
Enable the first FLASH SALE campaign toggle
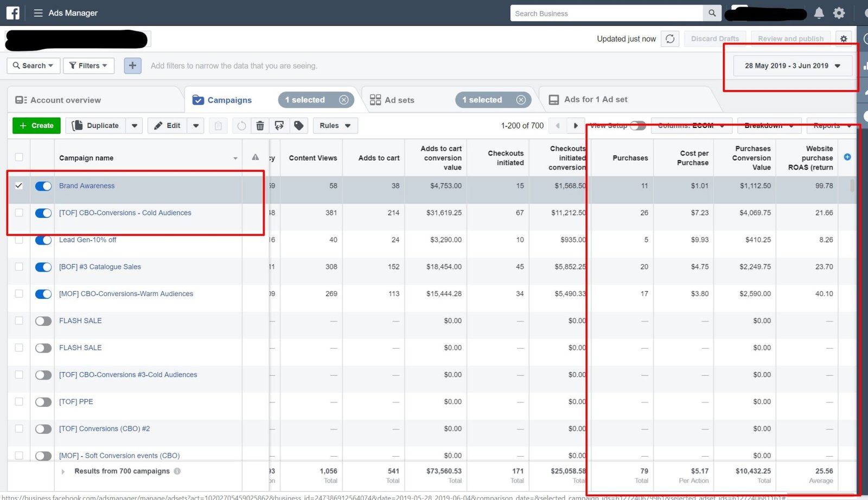click(43, 321)
